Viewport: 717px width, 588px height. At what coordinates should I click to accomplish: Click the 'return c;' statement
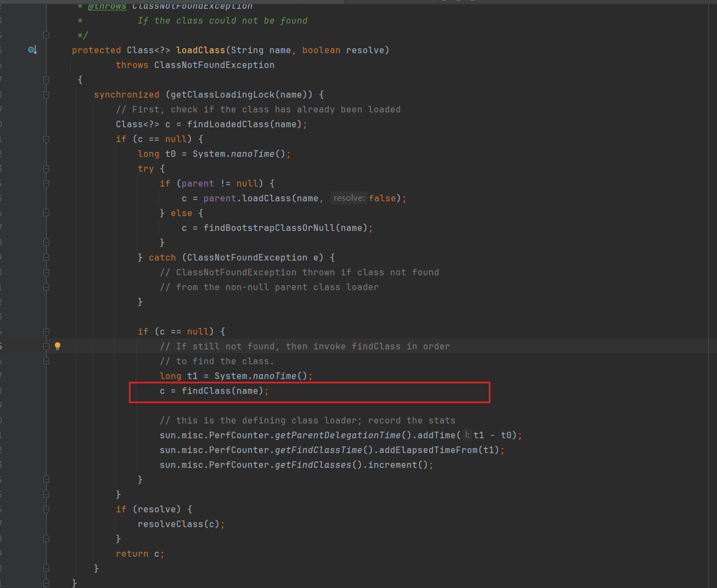click(140, 553)
